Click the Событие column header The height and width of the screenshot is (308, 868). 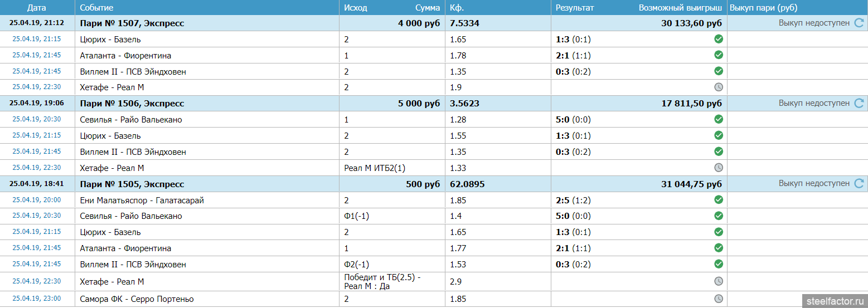click(96, 8)
